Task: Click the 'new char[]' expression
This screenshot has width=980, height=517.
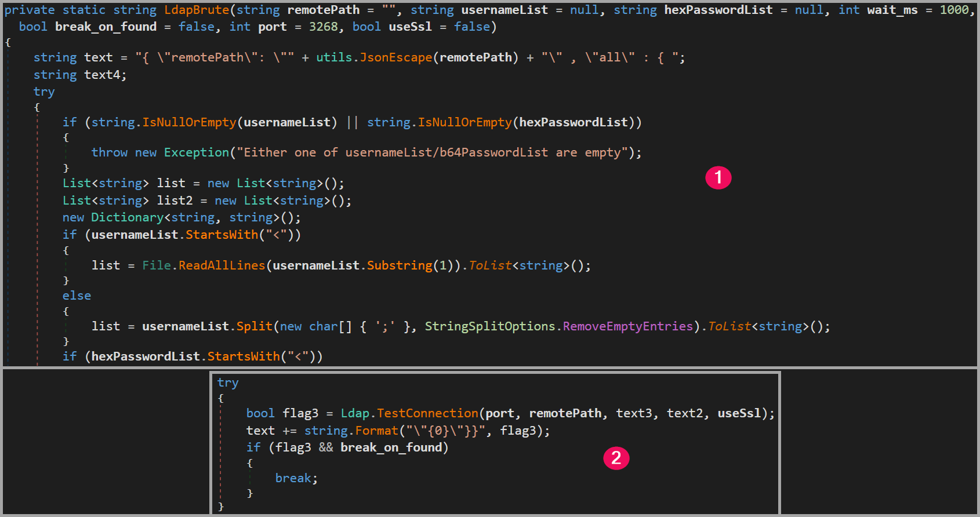Action: point(316,326)
